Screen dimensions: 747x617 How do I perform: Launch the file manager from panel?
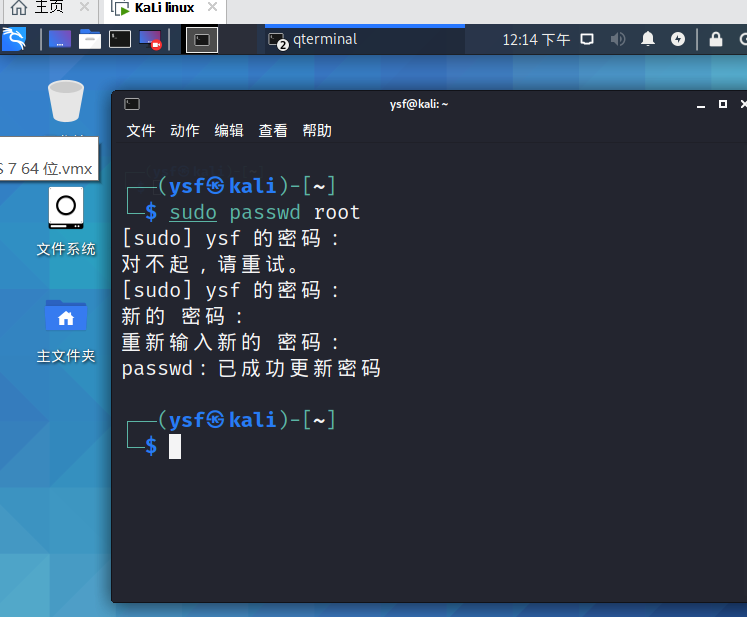pyautogui.click(x=90, y=39)
